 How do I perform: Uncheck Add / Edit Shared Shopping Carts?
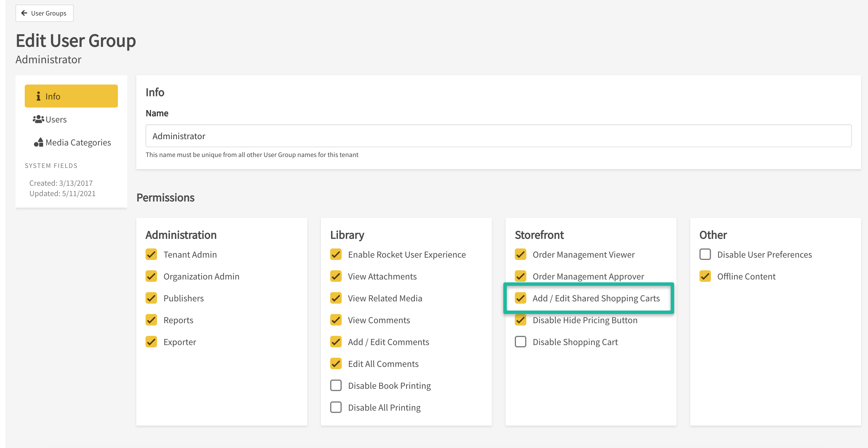(520, 298)
